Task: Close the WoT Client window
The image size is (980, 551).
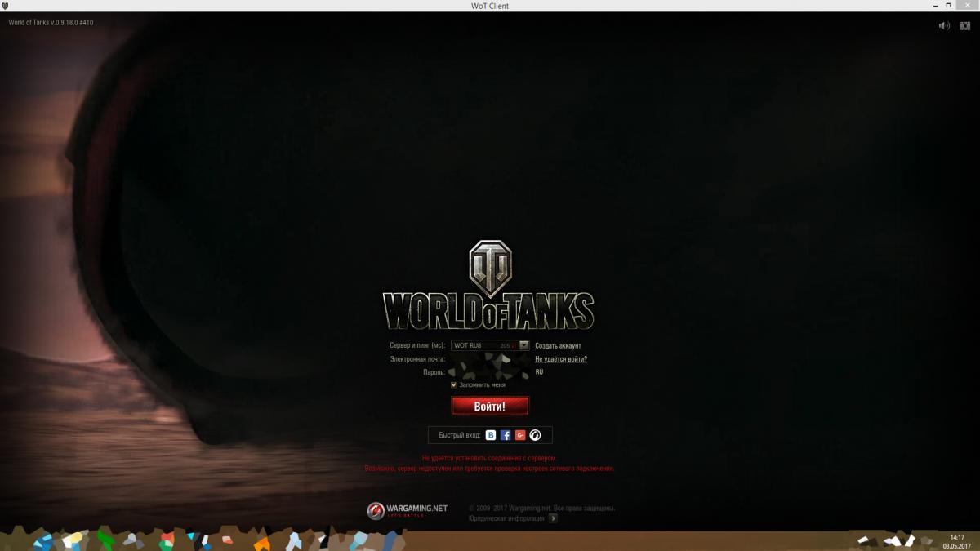Action: (x=967, y=5)
